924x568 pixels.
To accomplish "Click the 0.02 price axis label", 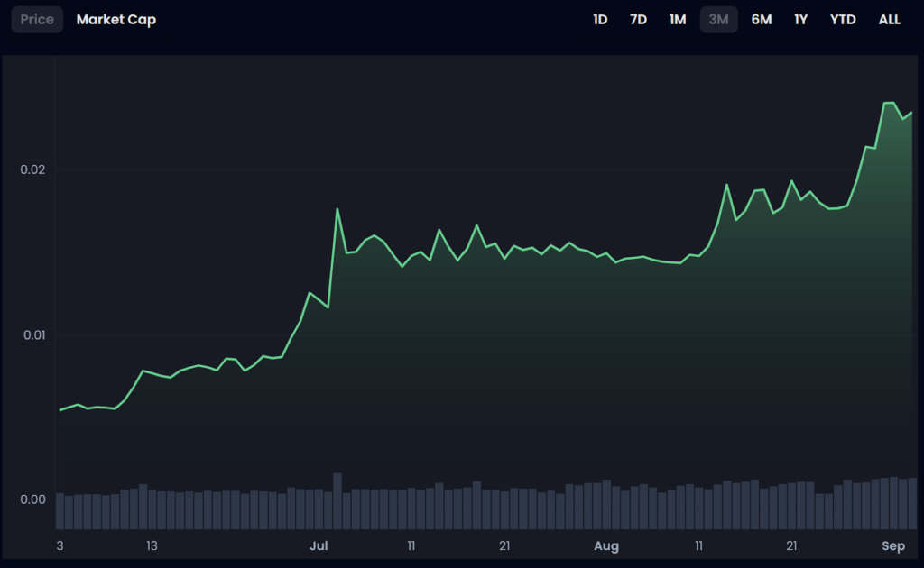I will pos(32,169).
